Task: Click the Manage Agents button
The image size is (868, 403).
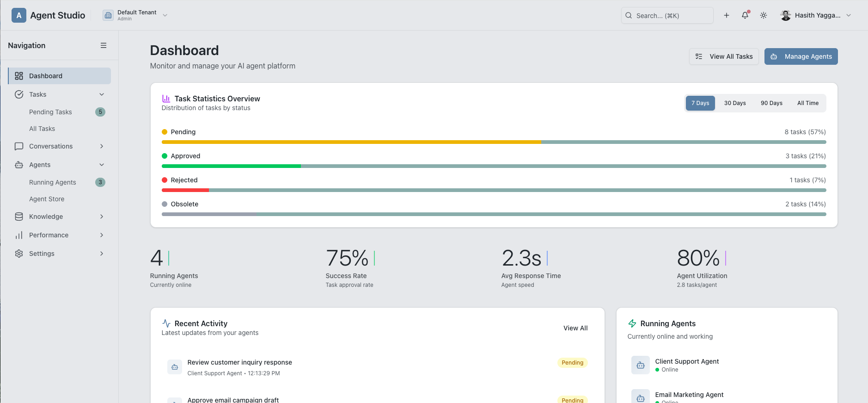Action: 801,56
